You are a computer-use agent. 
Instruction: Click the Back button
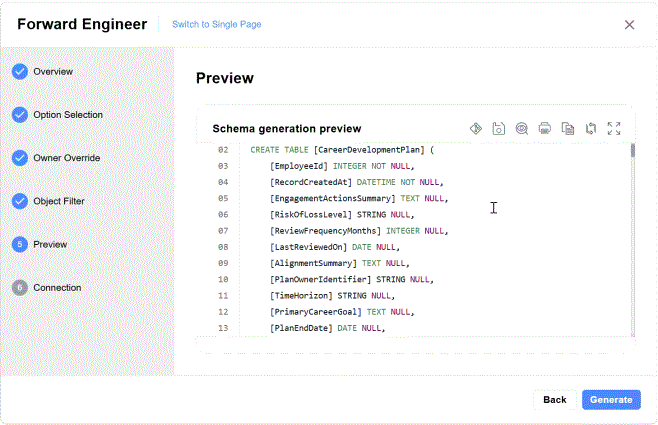click(554, 399)
